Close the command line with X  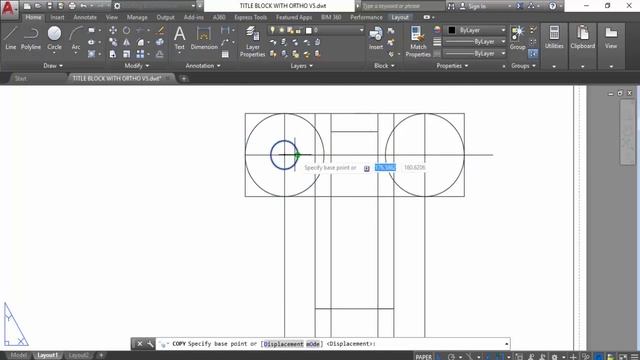pos(140,344)
